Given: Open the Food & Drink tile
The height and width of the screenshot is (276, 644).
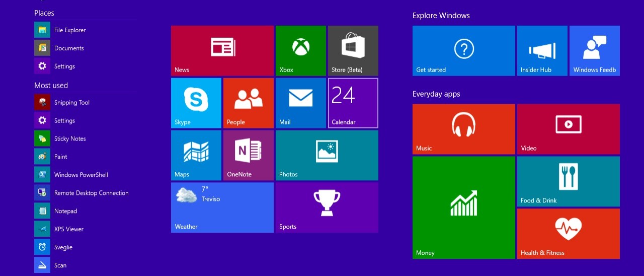Looking at the screenshot, I should (569, 181).
